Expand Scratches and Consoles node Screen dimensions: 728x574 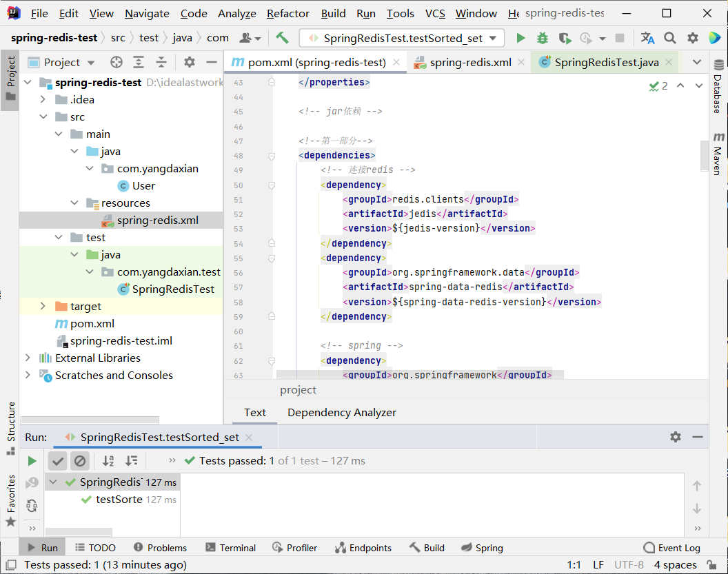(28, 375)
